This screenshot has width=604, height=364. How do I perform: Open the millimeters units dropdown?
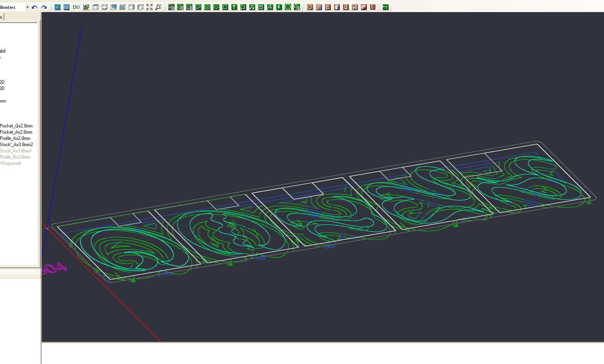[27, 7]
